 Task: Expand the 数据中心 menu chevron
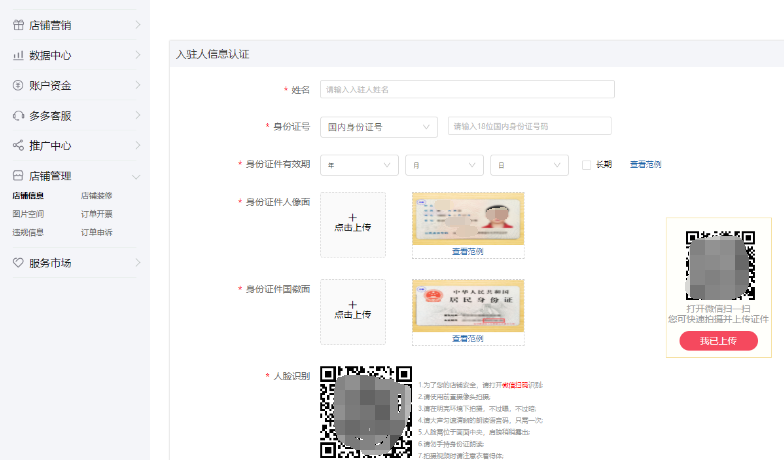(138, 55)
